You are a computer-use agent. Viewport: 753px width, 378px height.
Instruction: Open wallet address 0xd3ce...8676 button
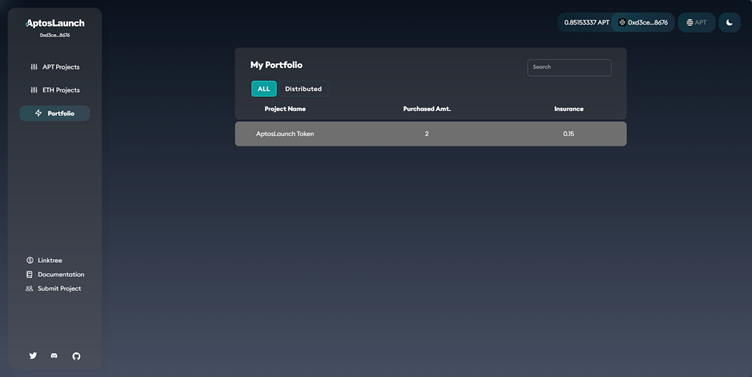pos(643,23)
